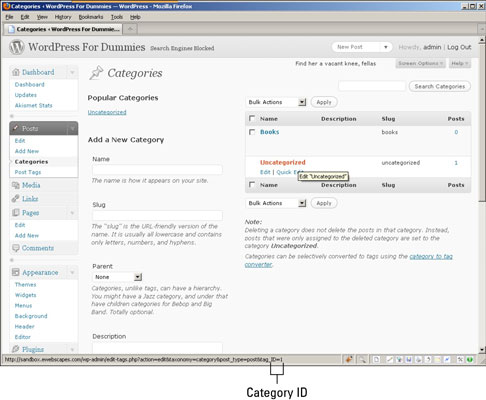Click the scrollbar down arrow
The image size is (486, 400).
pos(482,350)
